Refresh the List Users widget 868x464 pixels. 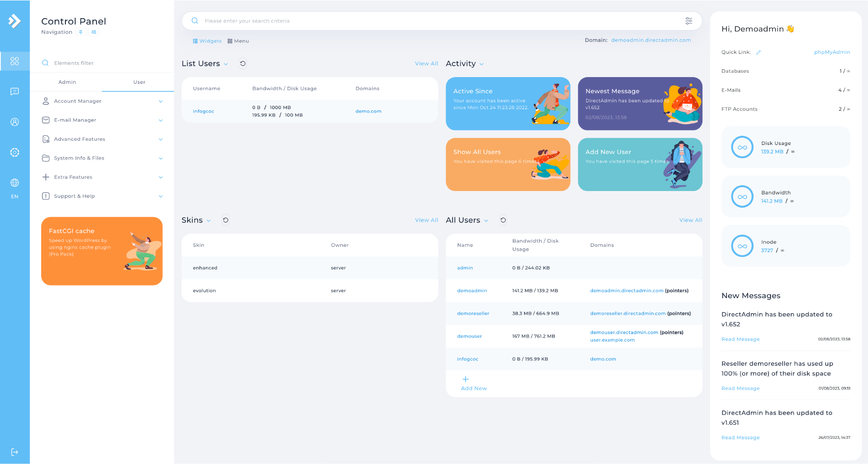click(243, 64)
